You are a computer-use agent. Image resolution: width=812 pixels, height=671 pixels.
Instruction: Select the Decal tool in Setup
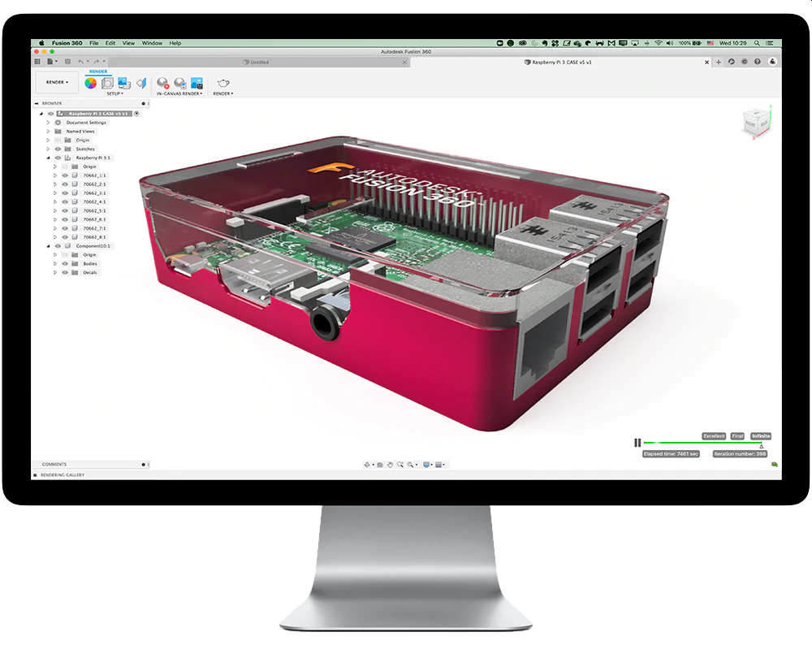[x=123, y=83]
